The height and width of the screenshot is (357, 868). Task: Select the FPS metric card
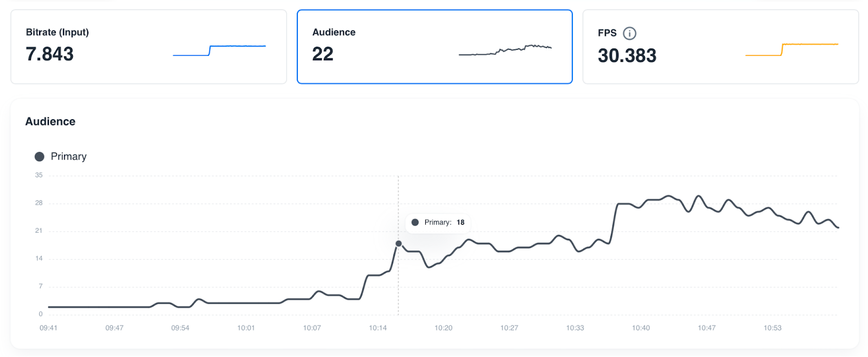coord(720,47)
